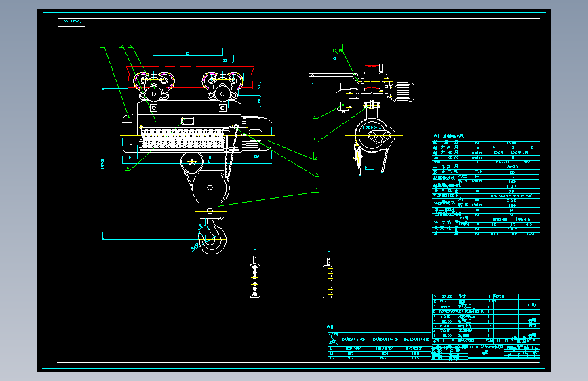Click the left trolley wheel assembly
The width and height of the screenshot is (588, 381).
tap(154, 86)
